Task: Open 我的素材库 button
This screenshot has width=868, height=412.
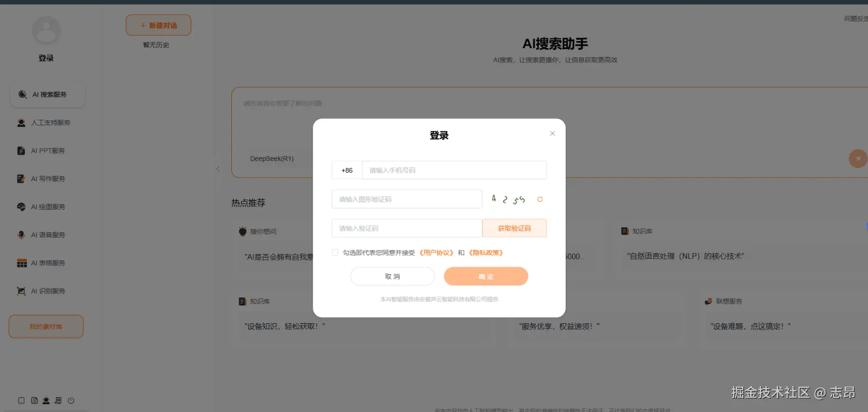Action: [x=46, y=326]
